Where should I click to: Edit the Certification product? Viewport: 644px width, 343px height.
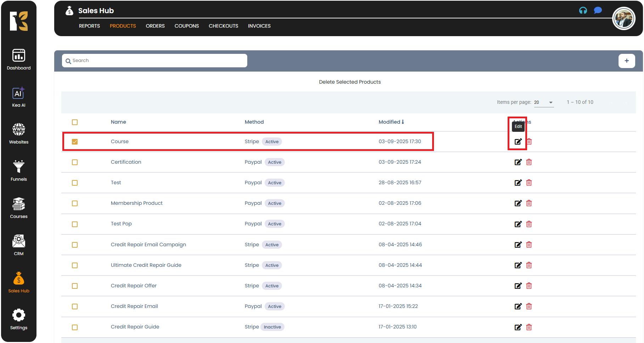518,162
